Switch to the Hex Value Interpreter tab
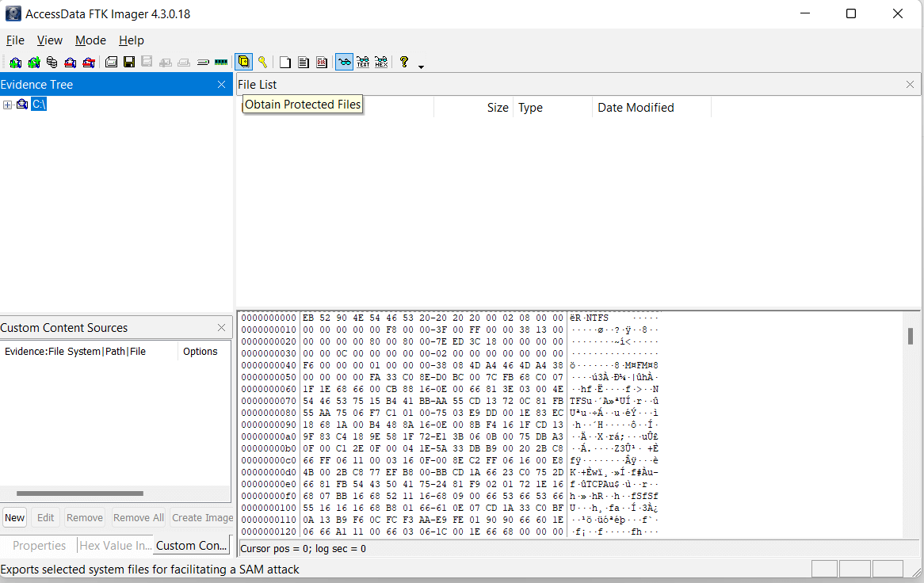Viewport: 924px width, 583px height. click(x=116, y=546)
